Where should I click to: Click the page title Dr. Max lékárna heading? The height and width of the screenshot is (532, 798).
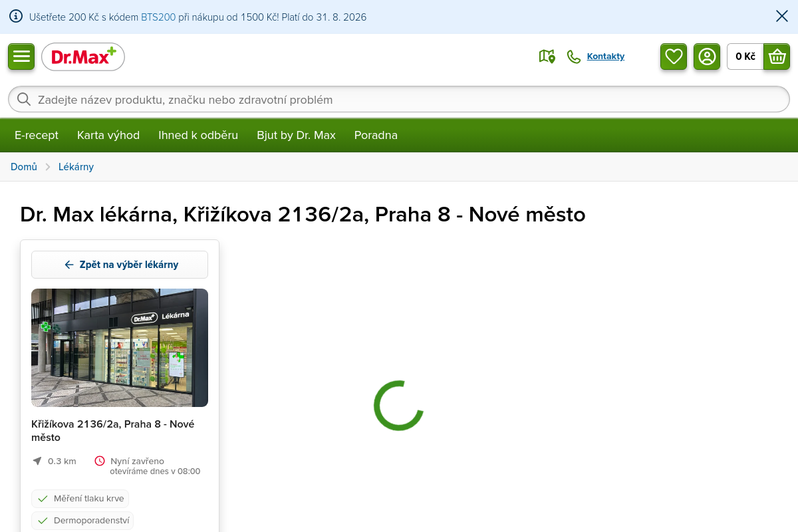coord(303,215)
